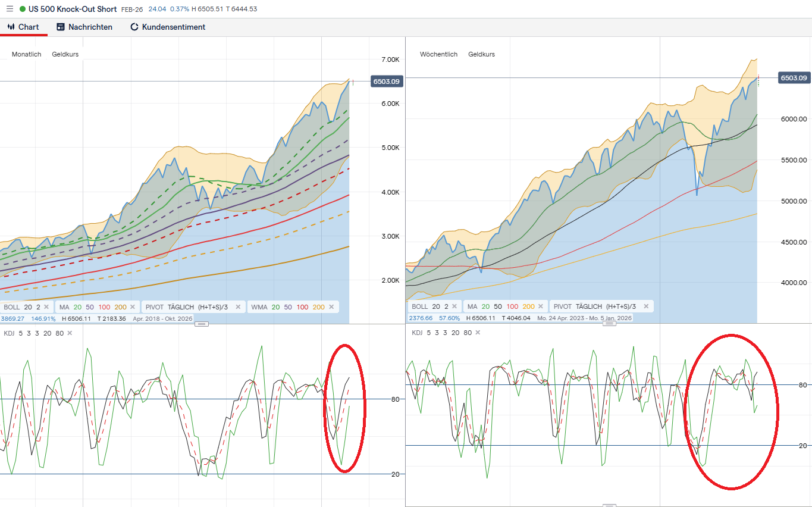
Task: Remove MA indicator from the monthly chart
Action: coord(133,307)
